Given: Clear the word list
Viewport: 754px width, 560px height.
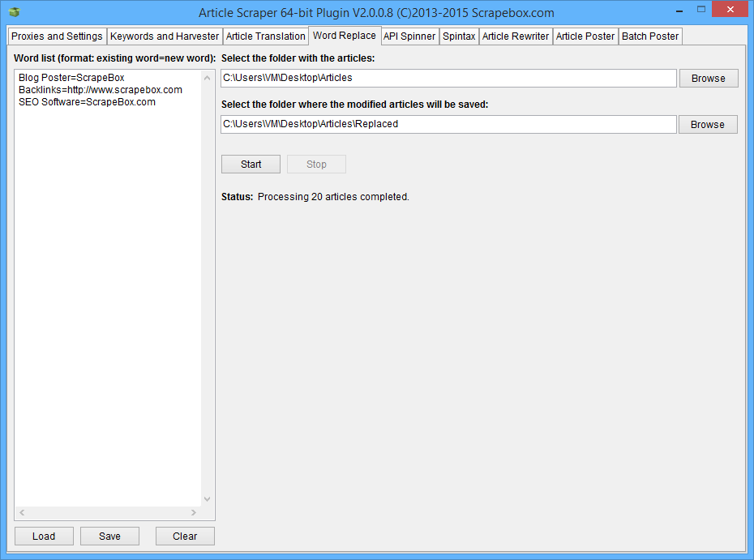Looking at the screenshot, I should tap(185, 536).
